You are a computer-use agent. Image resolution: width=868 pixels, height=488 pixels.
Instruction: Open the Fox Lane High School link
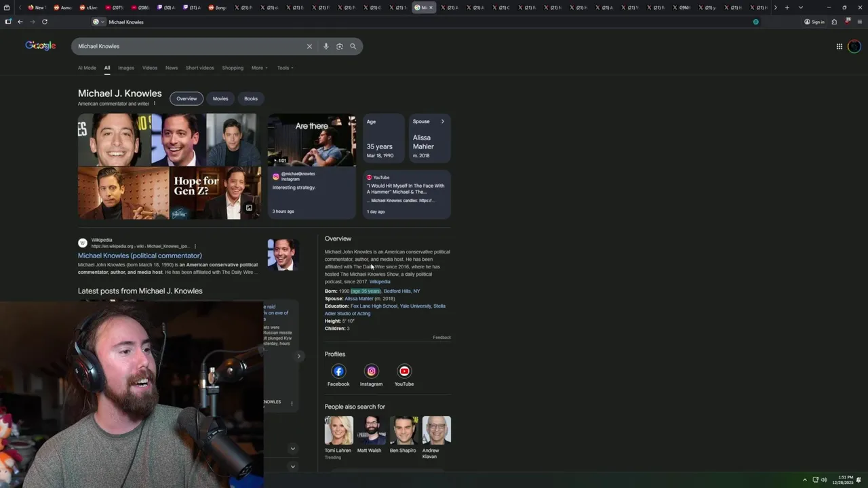374,306
